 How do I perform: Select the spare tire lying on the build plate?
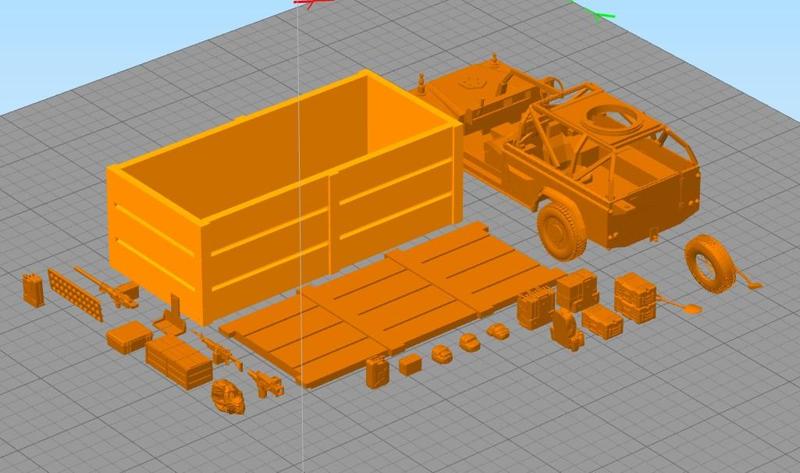[x=710, y=264]
